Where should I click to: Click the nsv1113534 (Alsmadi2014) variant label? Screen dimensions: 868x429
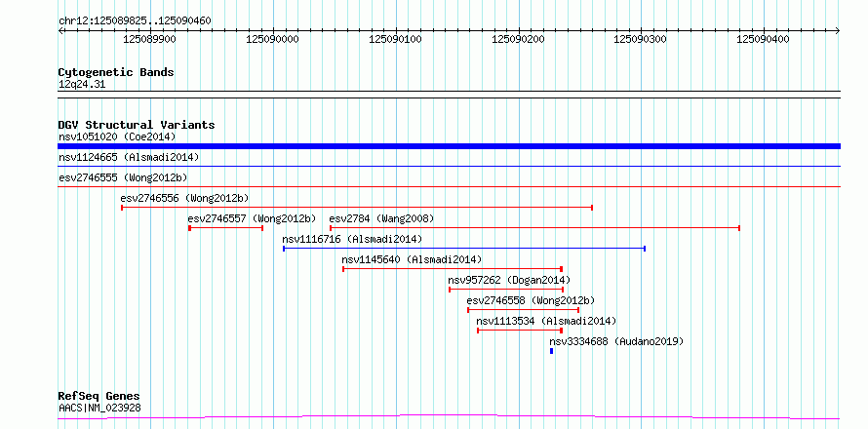[x=546, y=321]
